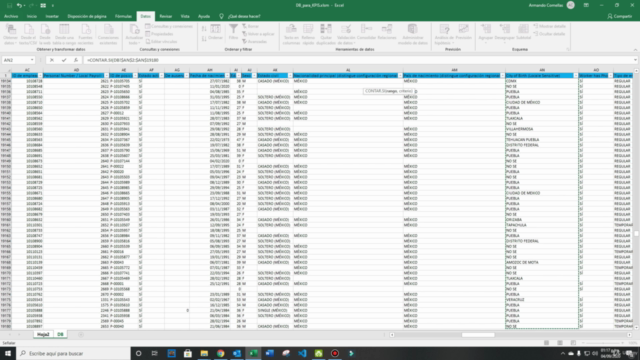Import data Desde el texto/CSV

pyautogui.click(x=28, y=34)
